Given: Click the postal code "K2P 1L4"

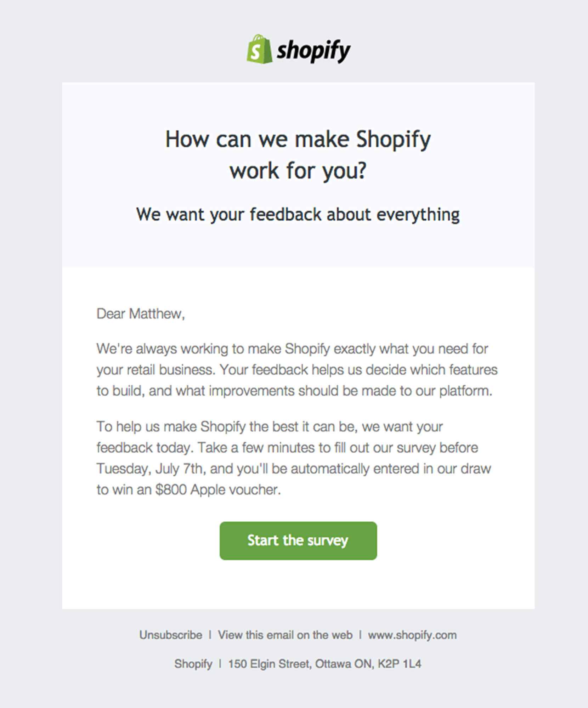Looking at the screenshot, I should tap(400, 664).
